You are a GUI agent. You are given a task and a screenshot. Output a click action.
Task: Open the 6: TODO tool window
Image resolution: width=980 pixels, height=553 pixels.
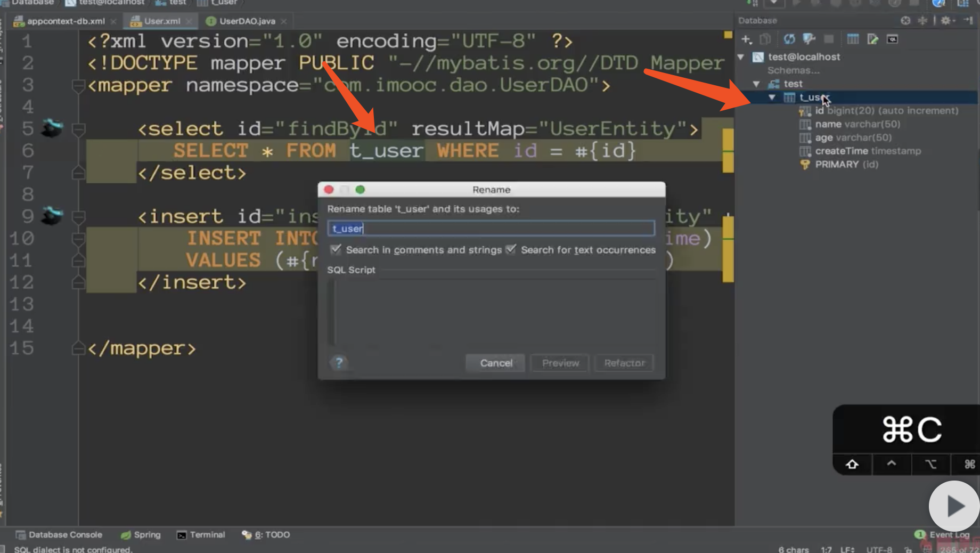[x=266, y=534]
